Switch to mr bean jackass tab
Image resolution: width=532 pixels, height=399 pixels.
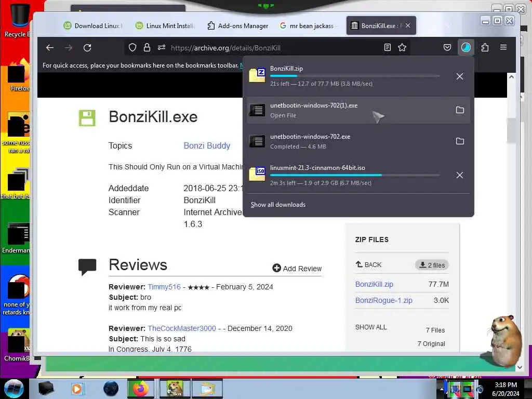coord(309,26)
